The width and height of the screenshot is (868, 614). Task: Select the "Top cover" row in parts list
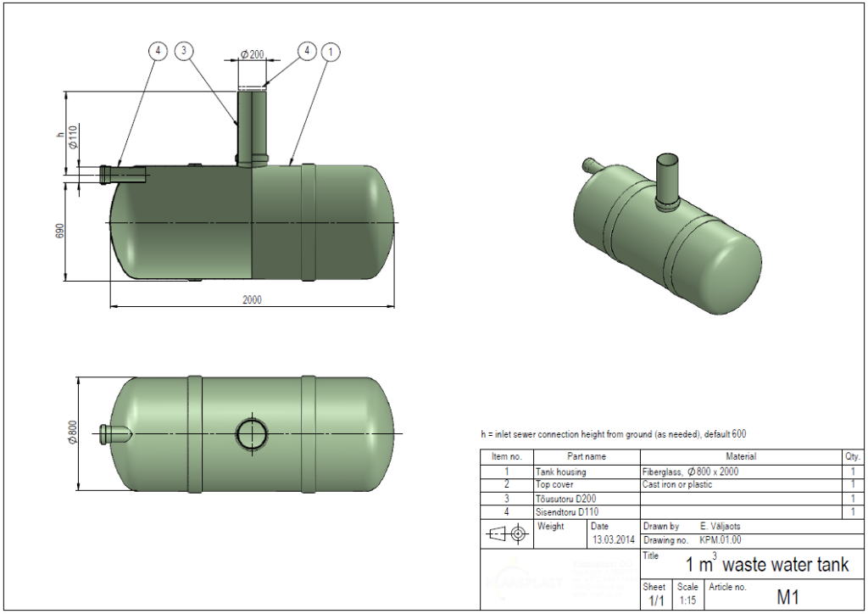click(x=661, y=485)
